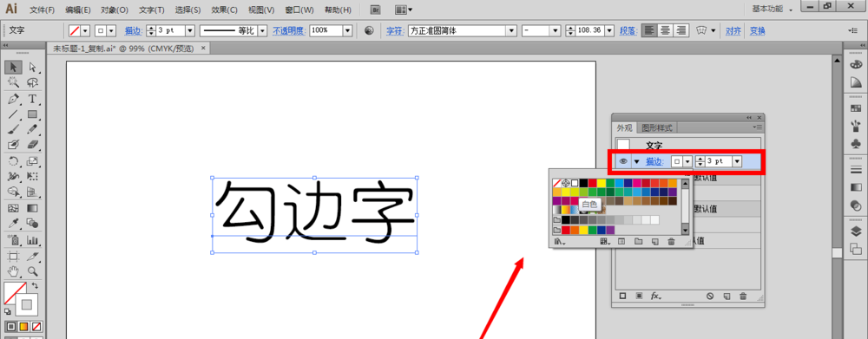This screenshot has width=868, height=339.
Task: Open the Symbols panel club icon
Action: pos(856,143)
